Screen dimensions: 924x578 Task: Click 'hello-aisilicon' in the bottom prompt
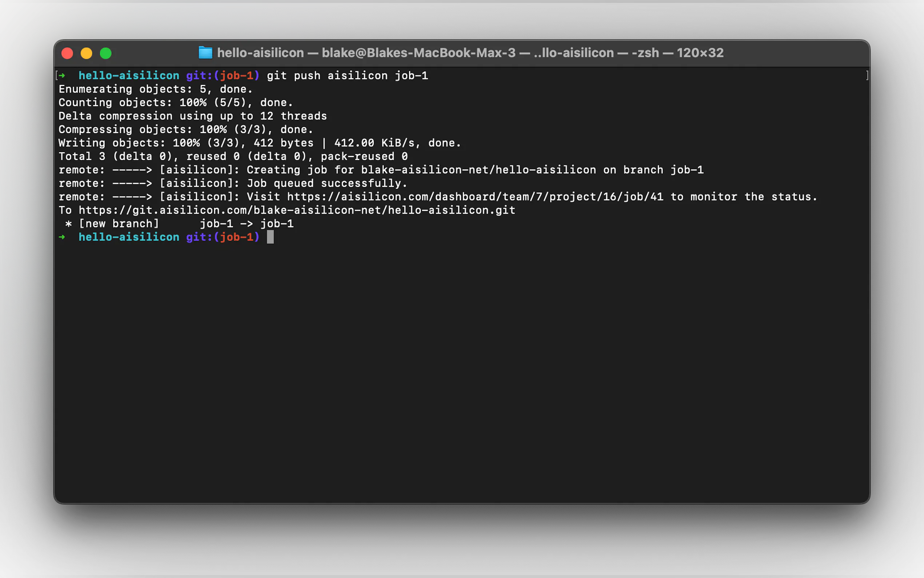tap(129, 237)
